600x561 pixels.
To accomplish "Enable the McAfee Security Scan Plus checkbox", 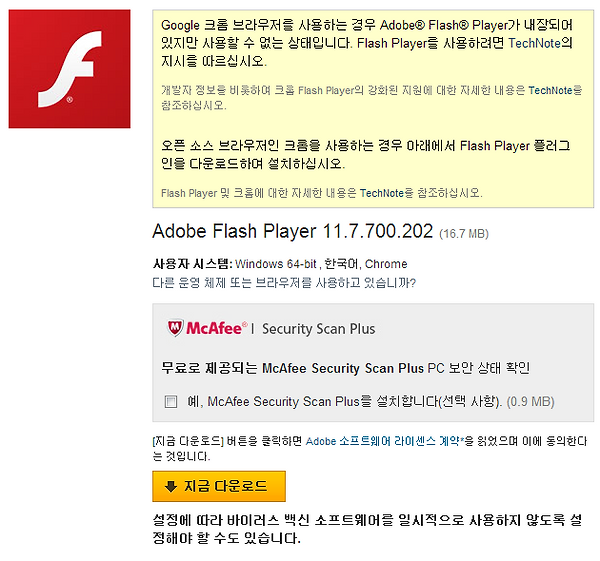I will tap(171, 402).
